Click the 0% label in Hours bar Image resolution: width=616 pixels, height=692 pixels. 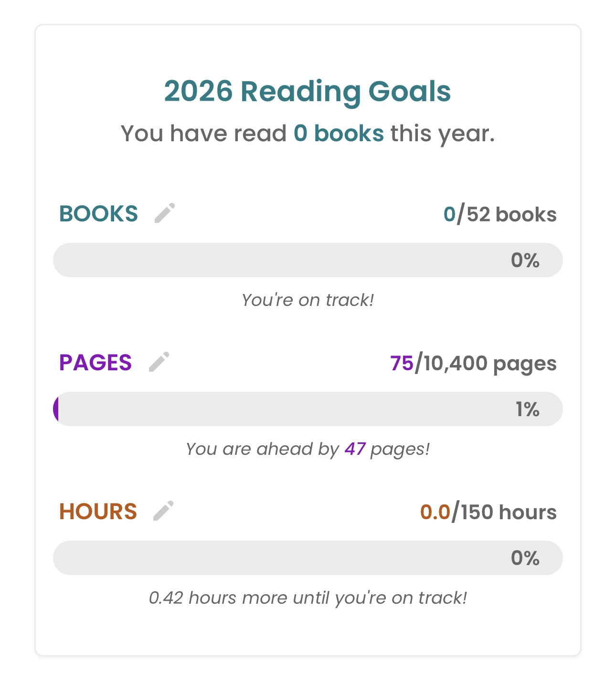(525, 558)
